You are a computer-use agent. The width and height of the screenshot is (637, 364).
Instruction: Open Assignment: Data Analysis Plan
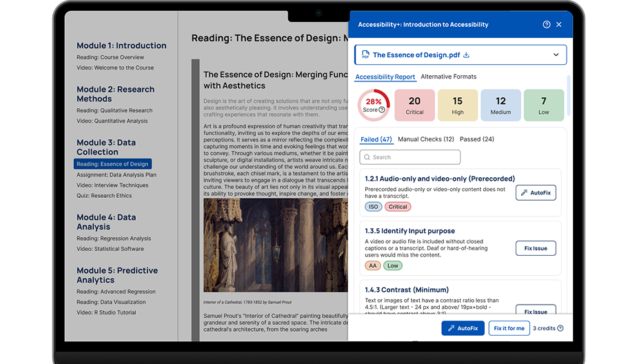[117, 174]
